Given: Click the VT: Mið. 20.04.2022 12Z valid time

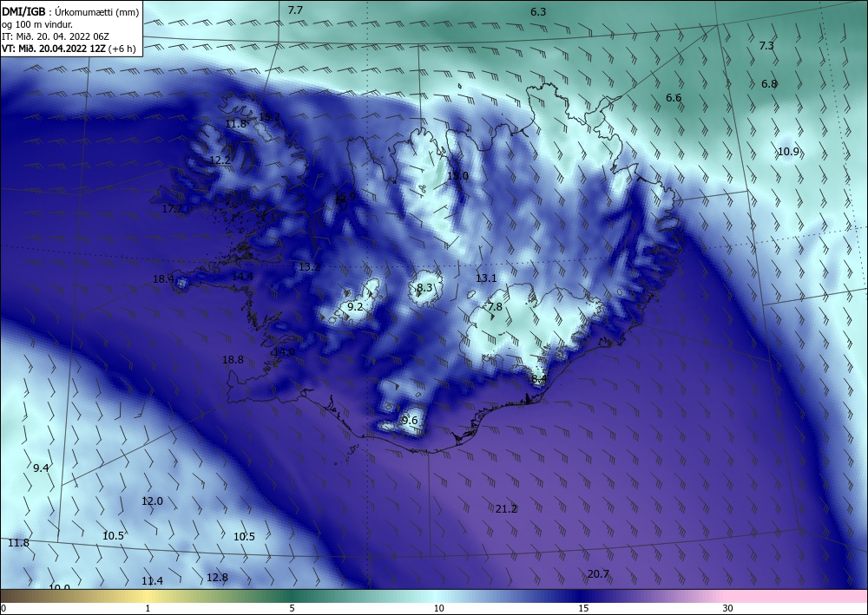Looking at the screenshot, I should point(55,49).
